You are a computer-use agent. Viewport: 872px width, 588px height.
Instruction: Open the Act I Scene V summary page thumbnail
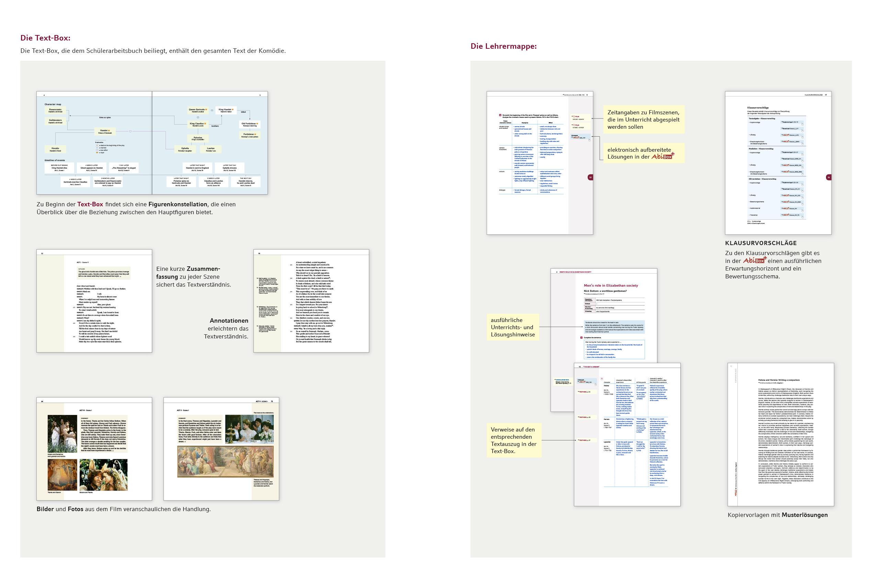(x=94, y=301)
